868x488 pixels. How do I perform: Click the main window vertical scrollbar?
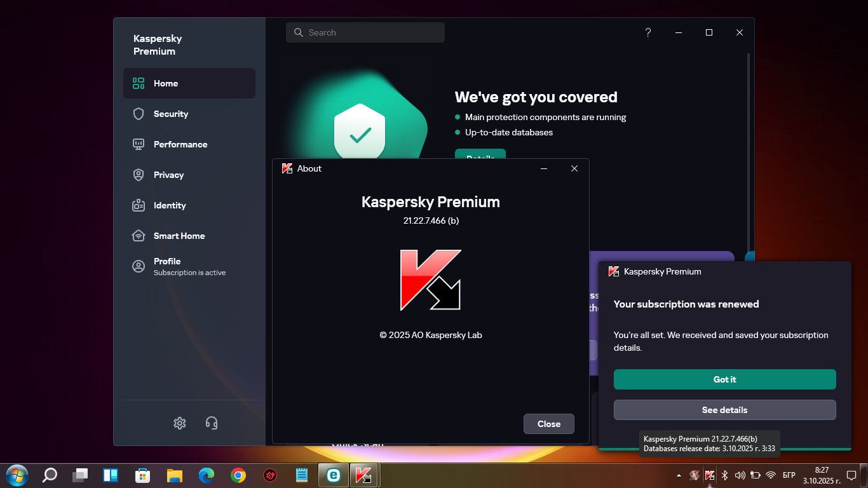pos(749,152)
